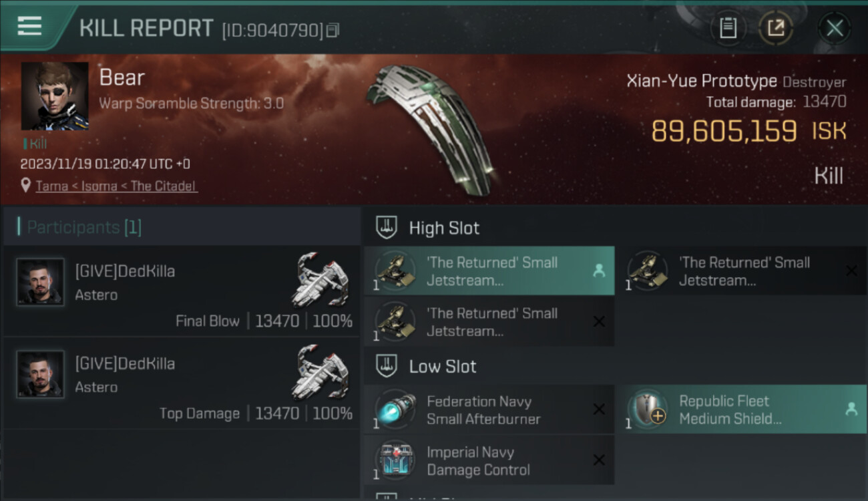Open DedKilla's Final Blow portrait
Screen dimensions: 868x501
pyautogui.click(x=41, y=282)
